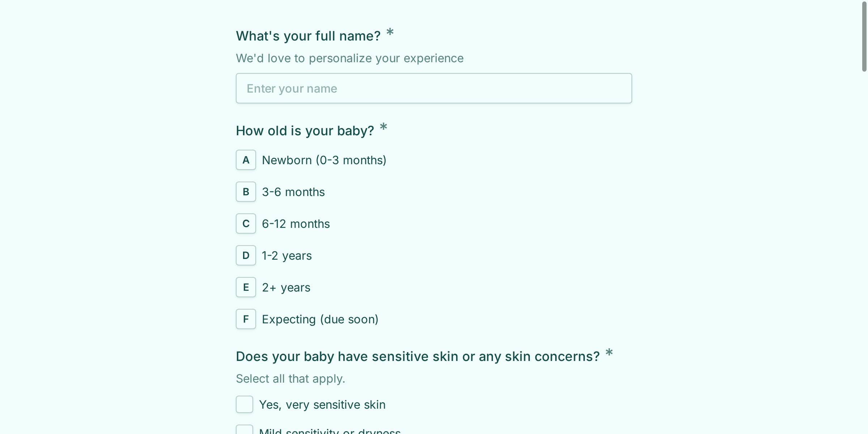Click the sensitive skin concerns question heading

(x=418, y=356)
